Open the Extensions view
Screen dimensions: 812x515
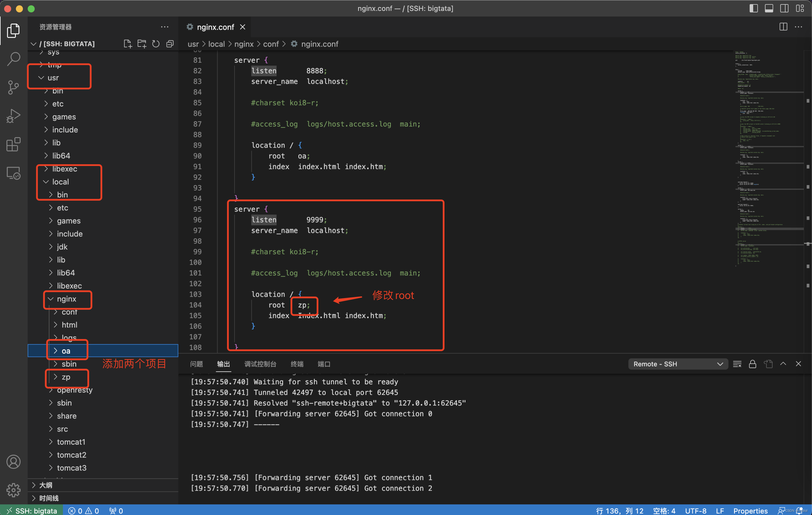point(14,144)
